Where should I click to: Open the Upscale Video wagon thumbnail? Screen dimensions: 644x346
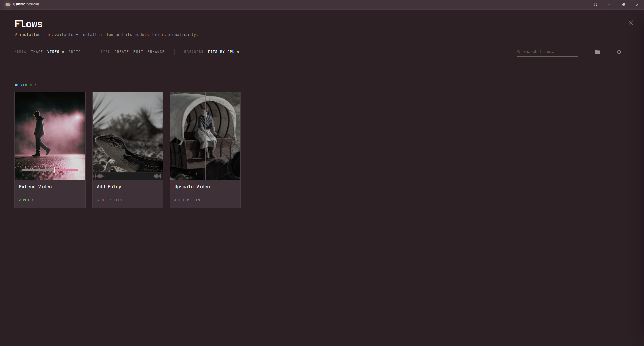click(x=205, y=136)
